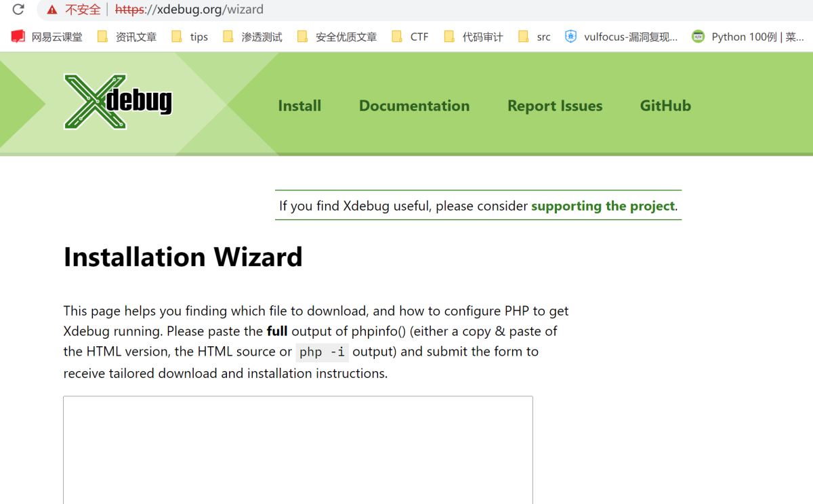
Task: Click the not-secure warning triangle icon
Action: (x=51, y=9)
